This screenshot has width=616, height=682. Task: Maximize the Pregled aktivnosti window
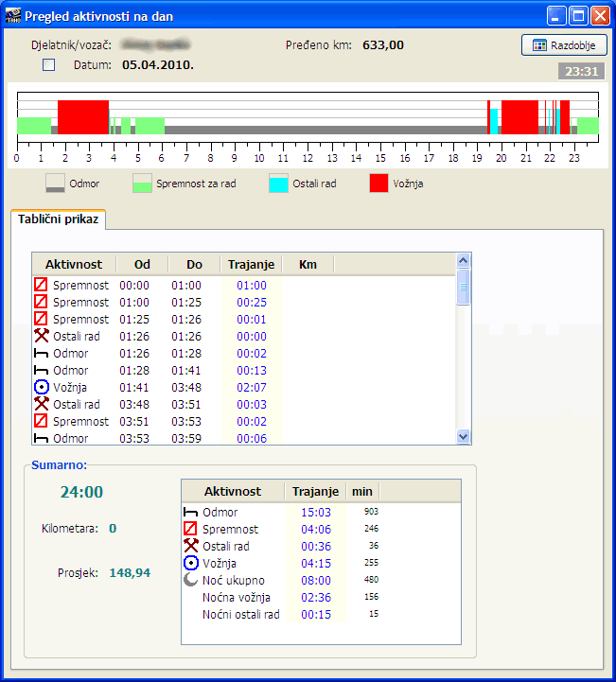pyautogui.click(x=578, y=15)
